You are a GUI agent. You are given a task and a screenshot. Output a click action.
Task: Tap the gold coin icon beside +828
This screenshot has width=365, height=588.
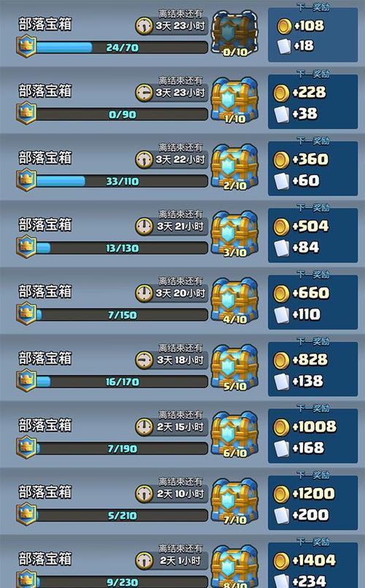coord(281,360)
